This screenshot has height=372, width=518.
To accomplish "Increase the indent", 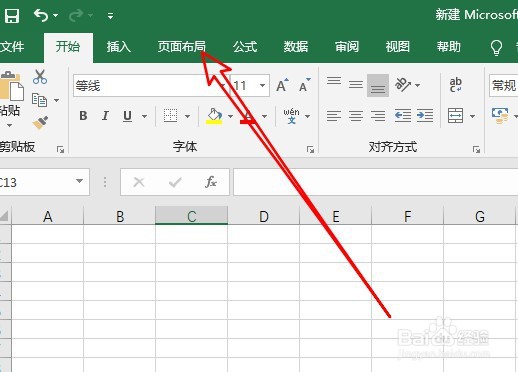I will click(425, 116).
